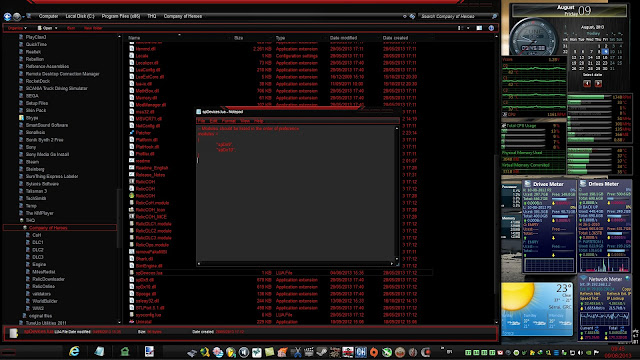Click the Explorer Back navigation arrow

pyautogui.click(x=7, y=17)
